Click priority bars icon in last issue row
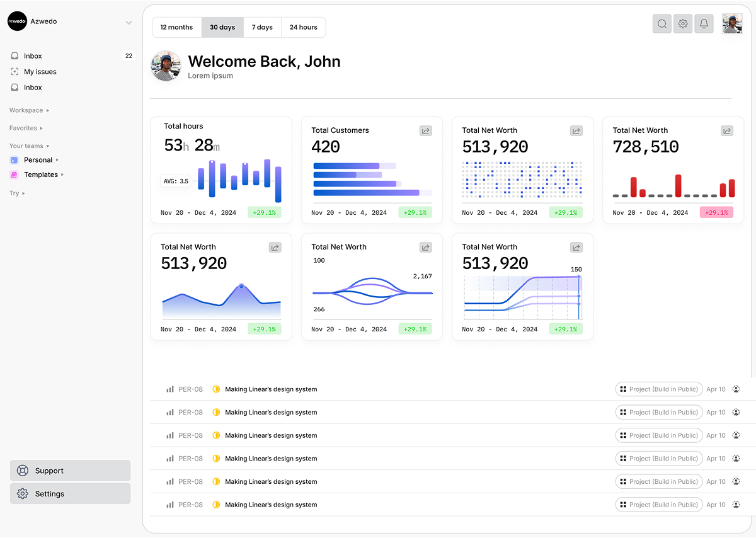This screenshot has height=538, width=756. pos(170,505)
